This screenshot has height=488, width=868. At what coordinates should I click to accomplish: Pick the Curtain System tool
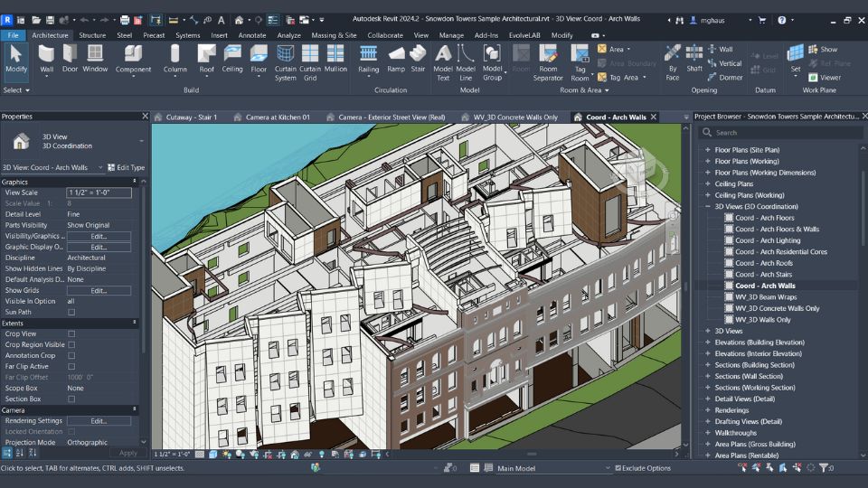pos(285,62)
